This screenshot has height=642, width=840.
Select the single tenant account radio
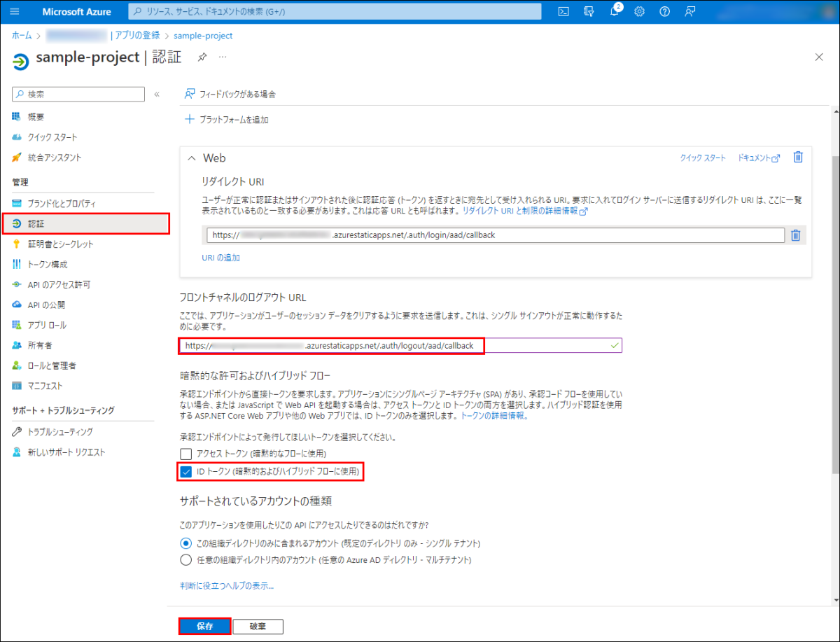coord(186,543)
